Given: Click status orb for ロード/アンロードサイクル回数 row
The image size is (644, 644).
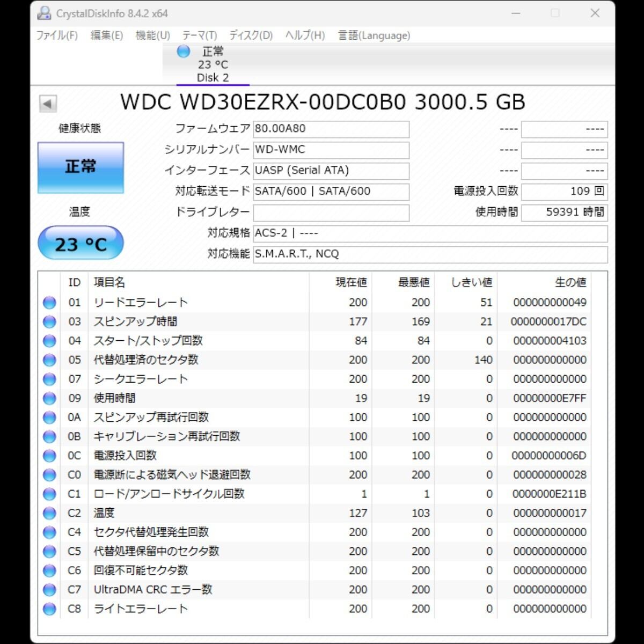Looking at the screenshot, I should (x=49, y=494).
